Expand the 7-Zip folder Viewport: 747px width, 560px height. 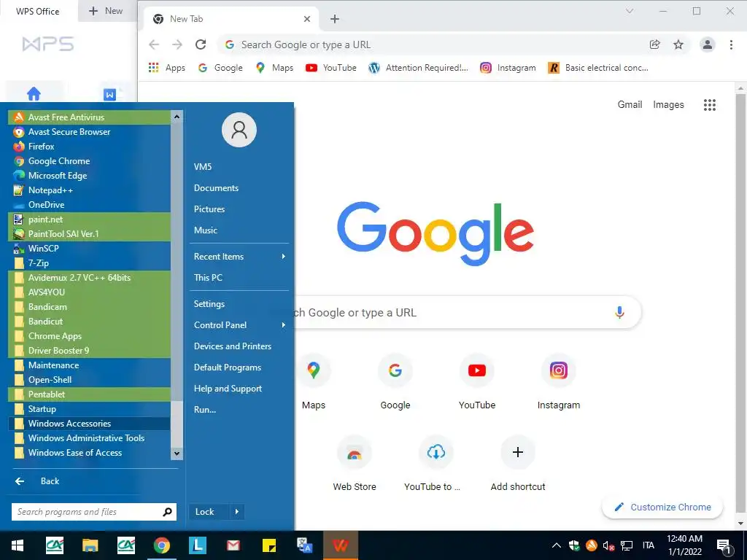tap(89, 262)
